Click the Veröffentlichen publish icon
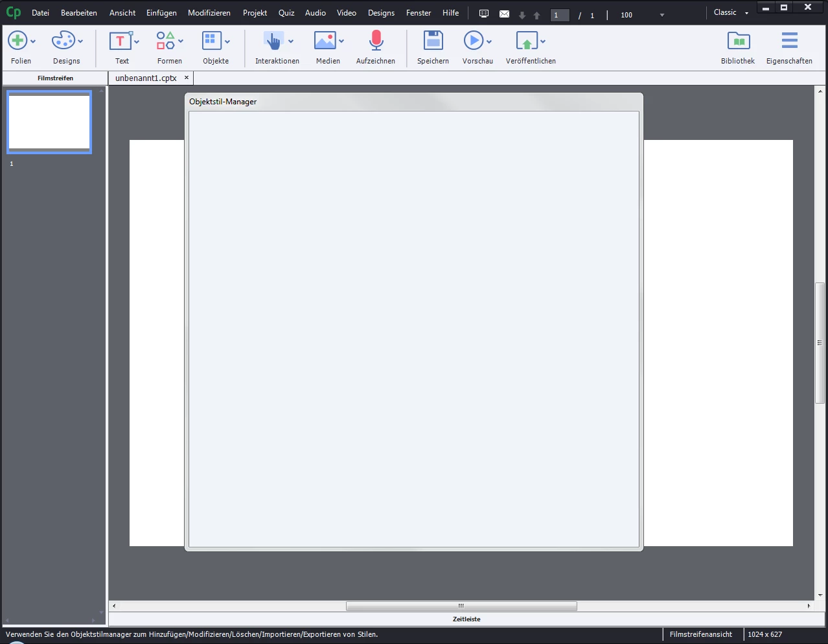This screenshot has height=644, width=828. pos(527,41)
